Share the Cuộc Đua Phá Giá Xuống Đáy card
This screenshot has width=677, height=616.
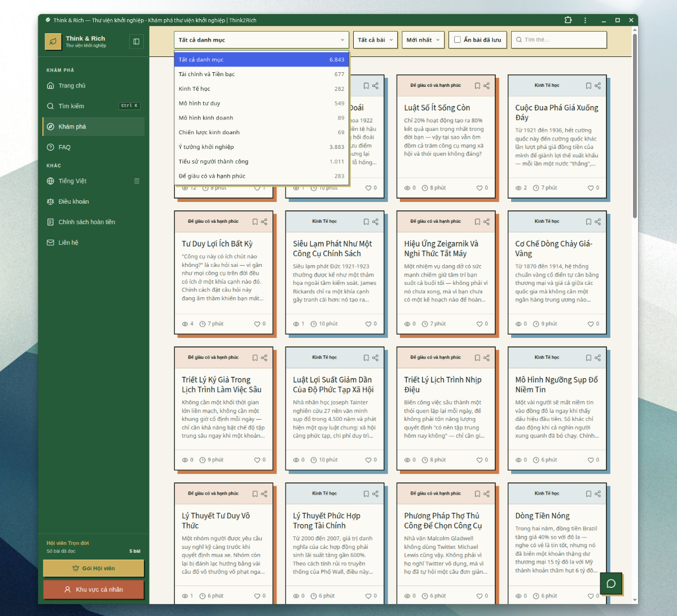(597, 86)
